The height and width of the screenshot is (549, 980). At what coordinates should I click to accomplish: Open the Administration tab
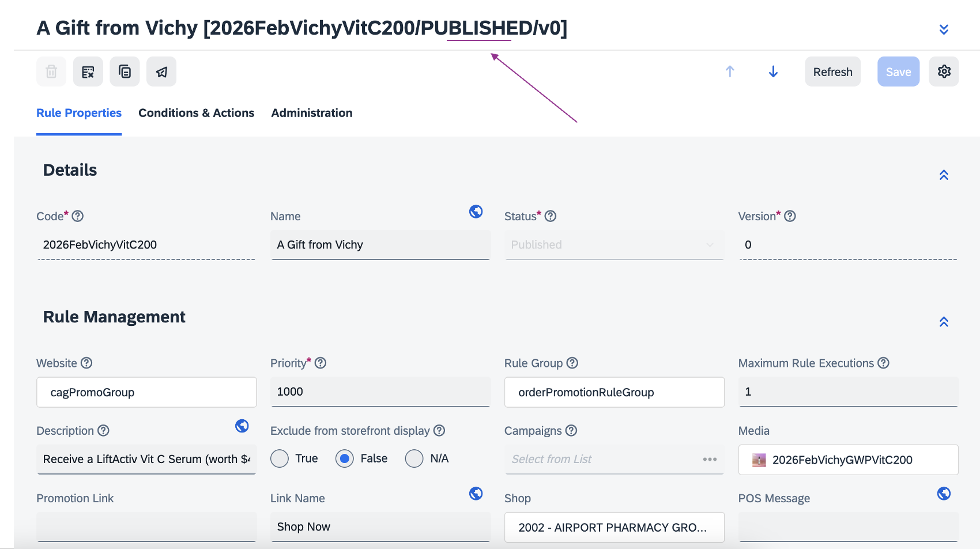pos(312,113)
